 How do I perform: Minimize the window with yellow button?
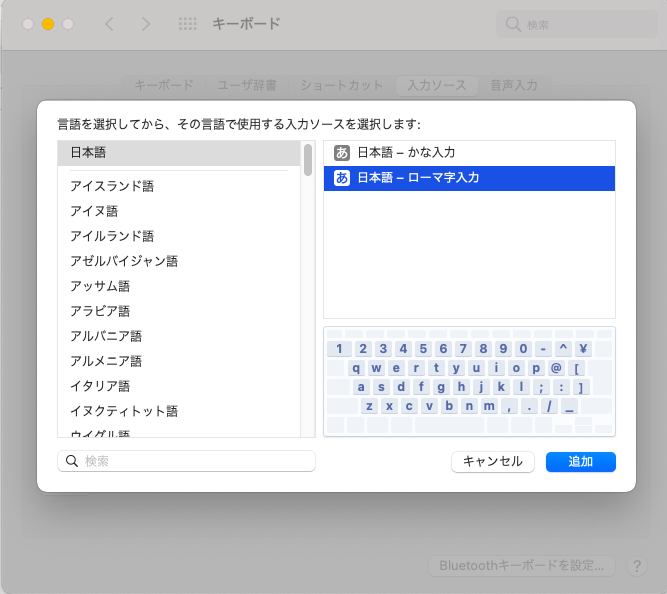click(x=48, y=24)
